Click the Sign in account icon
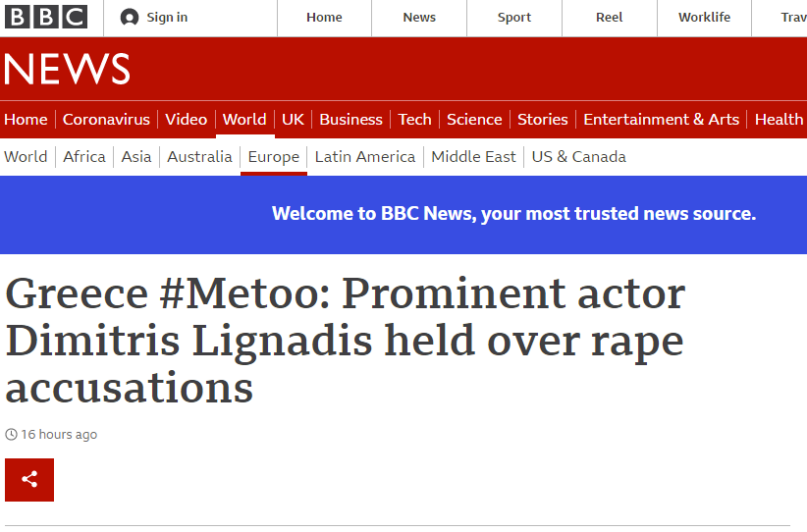 pos(130,18)
